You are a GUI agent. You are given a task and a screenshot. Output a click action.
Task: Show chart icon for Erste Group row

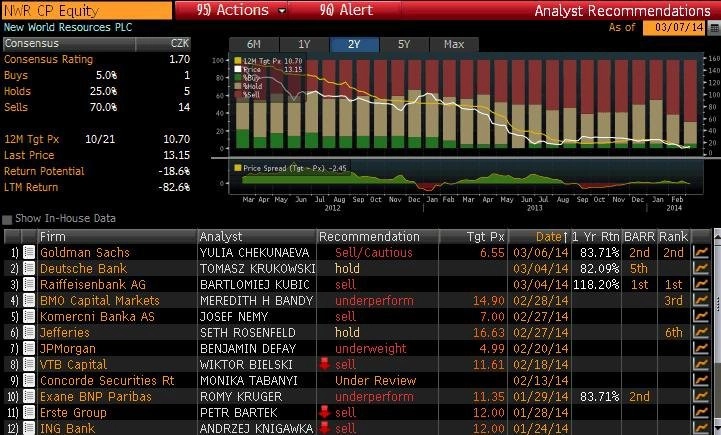tap(701, 412)
